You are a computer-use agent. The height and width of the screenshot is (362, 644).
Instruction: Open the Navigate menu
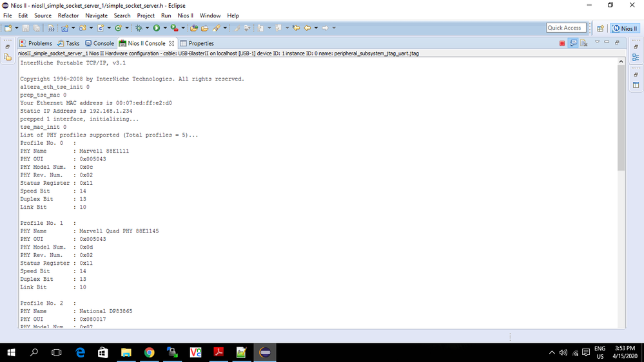point(97,15)
